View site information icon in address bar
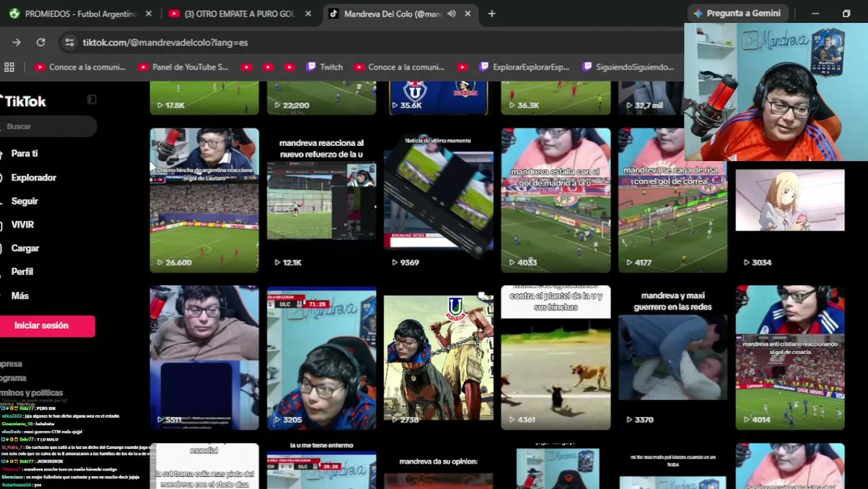 click(69, 42)
